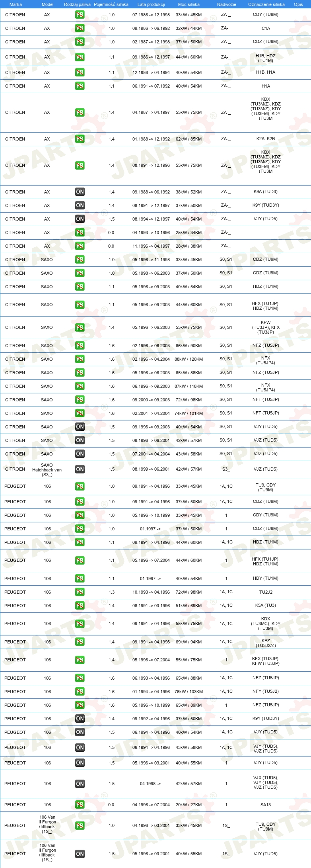The image size is (311, 868).
Task: Click the power value 51kW / 69KM
Action: click(189, 606)
